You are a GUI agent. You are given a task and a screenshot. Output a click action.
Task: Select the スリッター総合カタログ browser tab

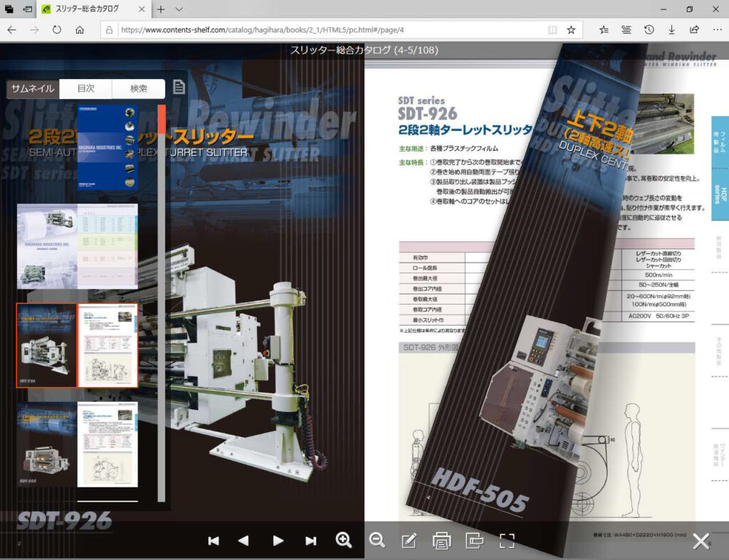coord(93,9)
